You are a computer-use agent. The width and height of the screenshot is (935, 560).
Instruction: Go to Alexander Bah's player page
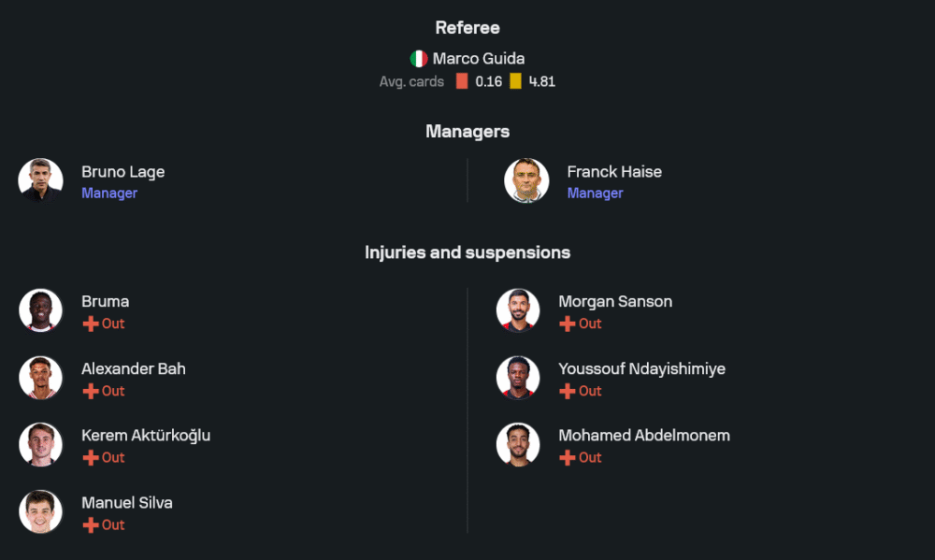[x=133, y=369]
